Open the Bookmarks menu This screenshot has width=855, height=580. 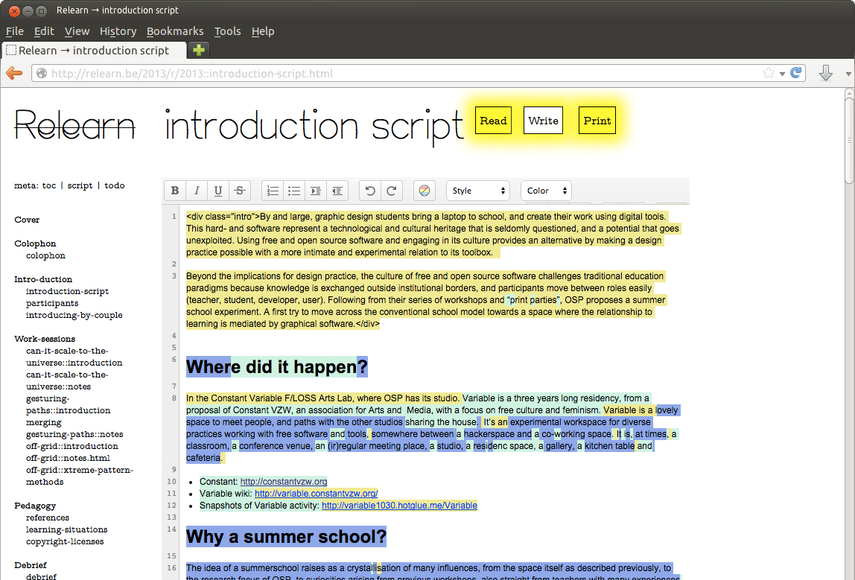(175, 31)
